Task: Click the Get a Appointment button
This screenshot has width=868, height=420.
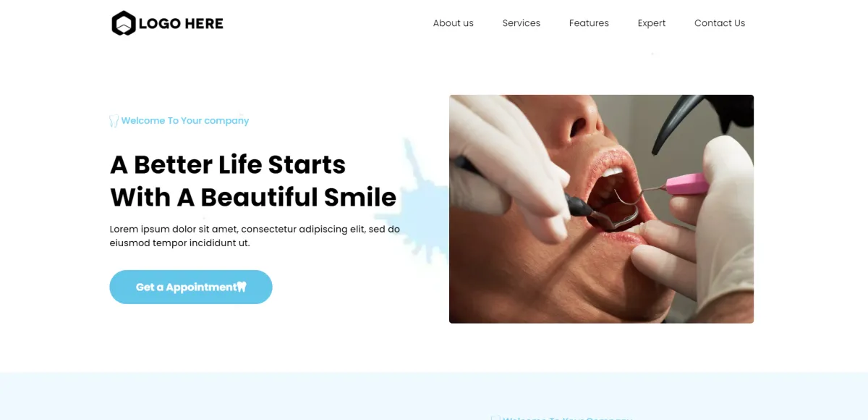Action: tap(191, 287)
